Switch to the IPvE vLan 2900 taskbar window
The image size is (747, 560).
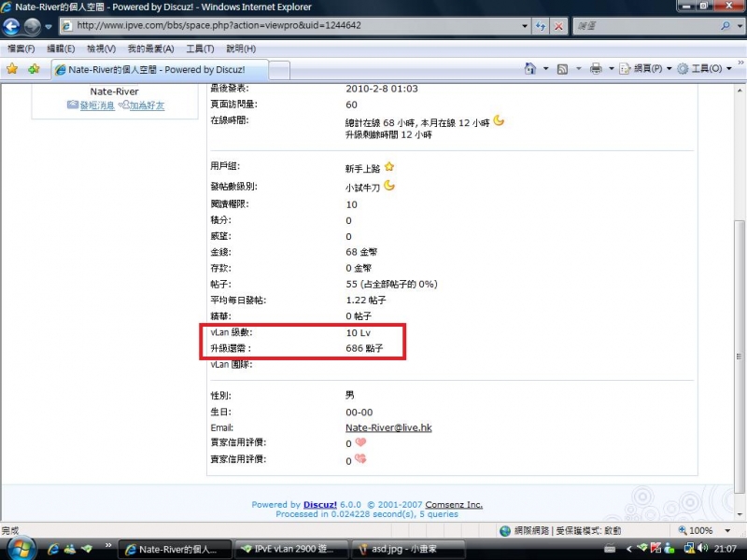point(291,549)
